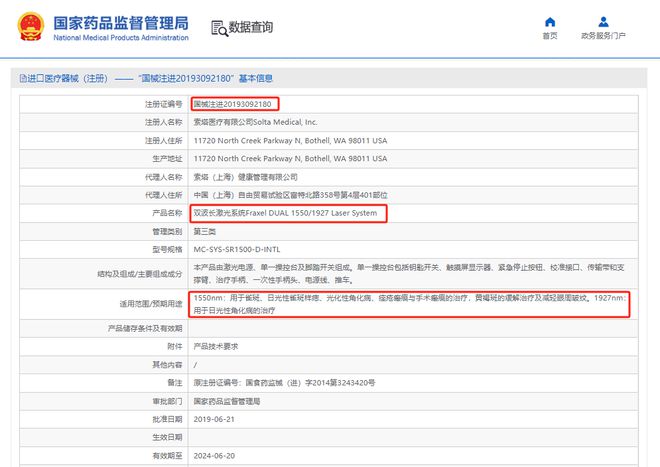
Task: Click the 首页 text link
Action: click(x=550, y=36)
